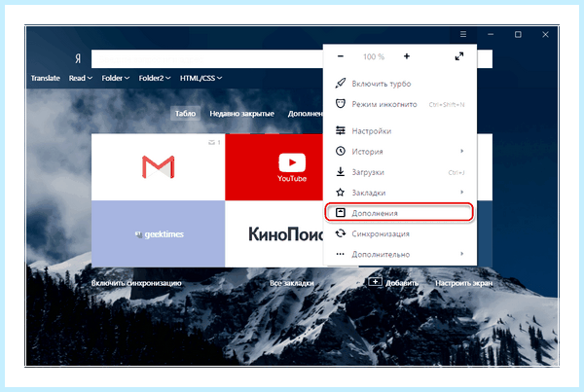
Task: Enter fullscreen with the expand arrows icon
Action: pos(459,56)
